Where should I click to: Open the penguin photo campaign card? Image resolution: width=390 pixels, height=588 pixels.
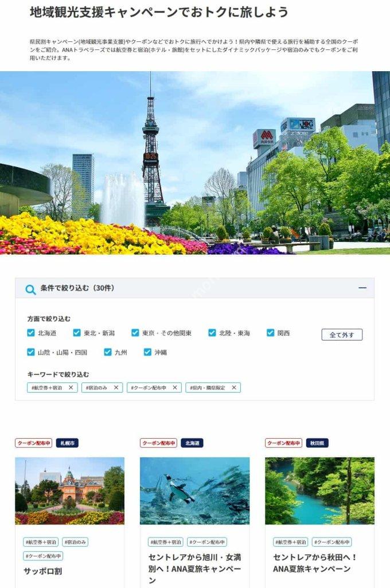pos(194,490)
